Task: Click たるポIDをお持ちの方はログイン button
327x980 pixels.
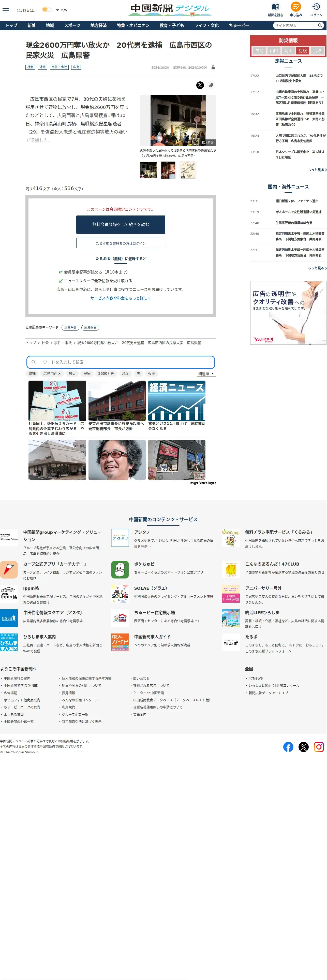Action: point(121,243)
